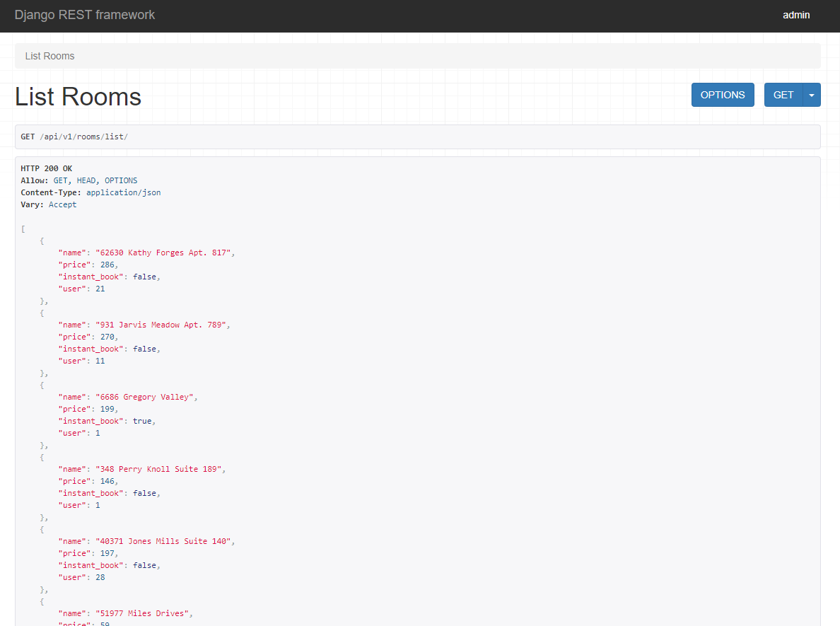
Task: Select the application/json Content-Type value
Action: [123, 192]
